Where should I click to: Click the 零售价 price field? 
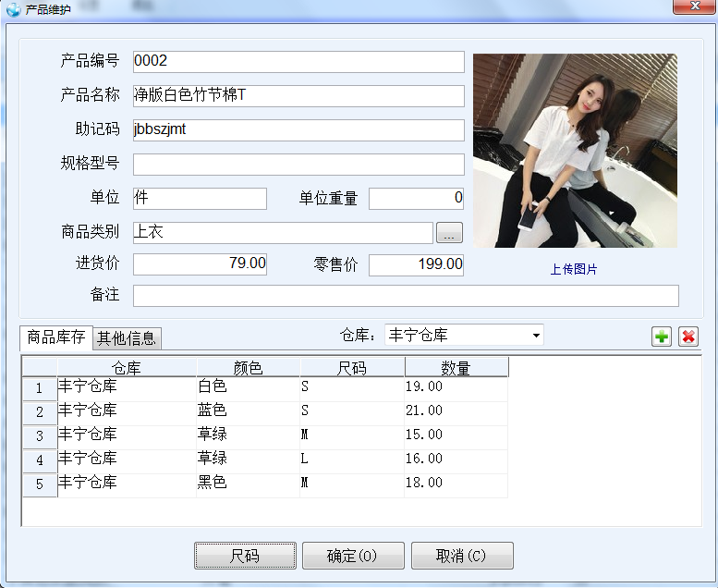[x=416, y=264]
